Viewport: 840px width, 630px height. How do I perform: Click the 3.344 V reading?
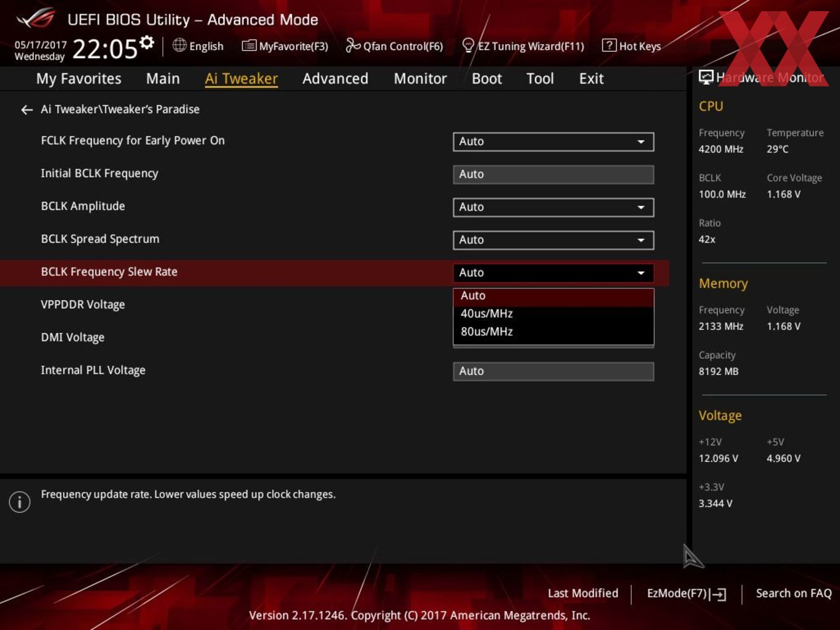pos(715,503)
